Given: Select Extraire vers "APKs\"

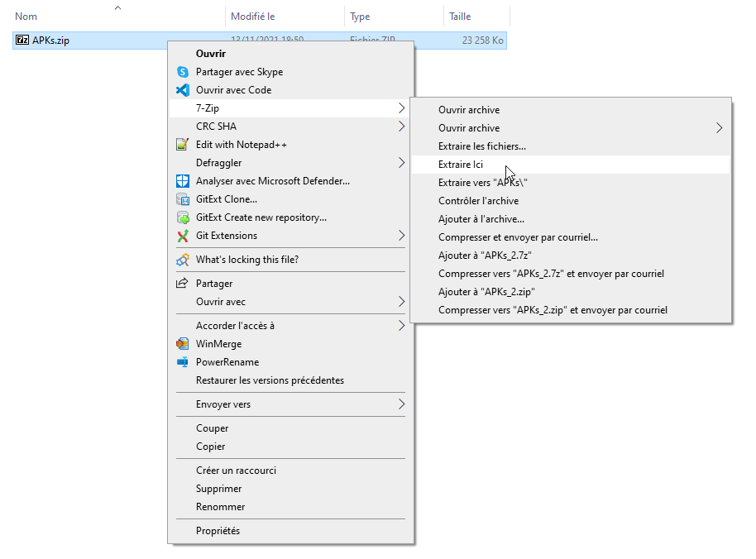Looking at the screenshot, I should click(x=571, y=183).
